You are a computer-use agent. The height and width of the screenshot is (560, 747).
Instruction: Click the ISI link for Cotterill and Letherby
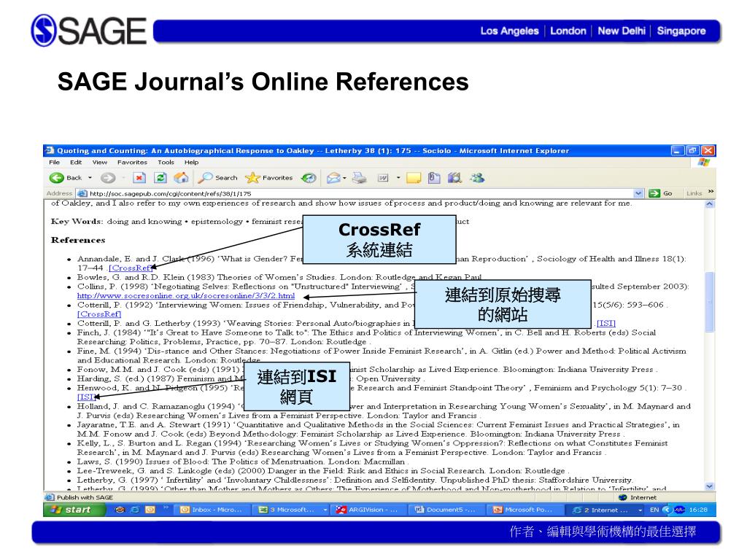[606, 323]
